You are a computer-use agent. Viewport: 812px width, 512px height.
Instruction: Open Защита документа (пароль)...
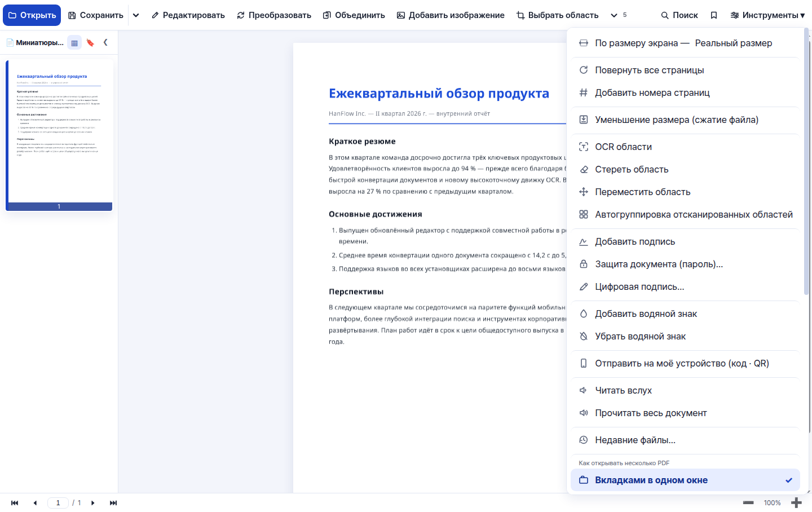click(685, 264)
